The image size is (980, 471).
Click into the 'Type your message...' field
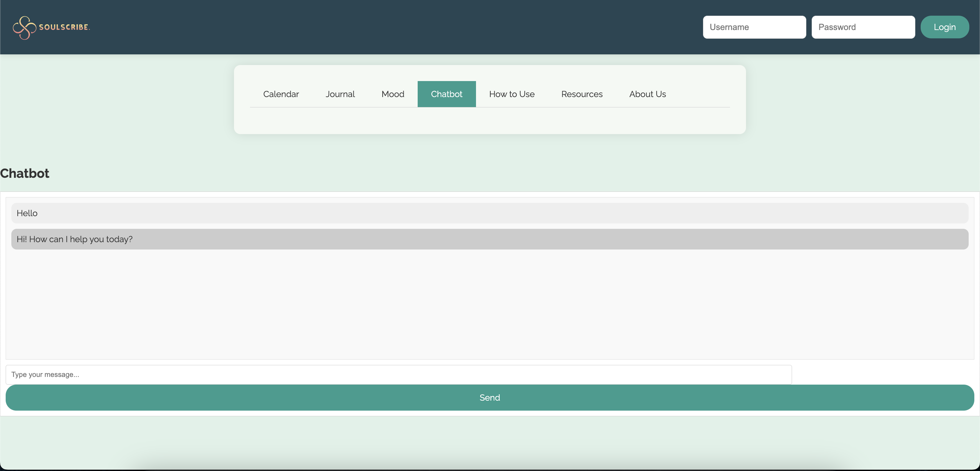pyautogui.click(x=398, y=375)
